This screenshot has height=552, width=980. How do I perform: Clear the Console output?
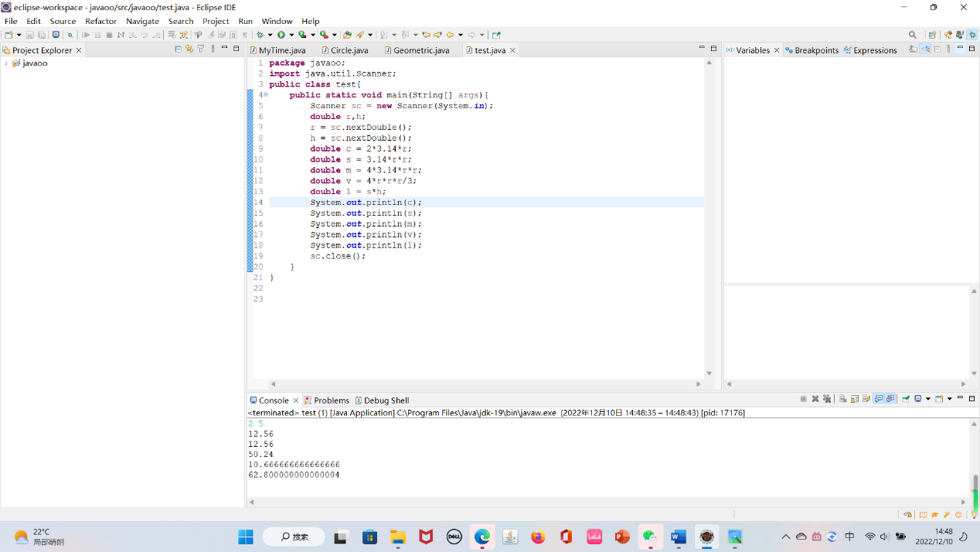tap(842, 399)
